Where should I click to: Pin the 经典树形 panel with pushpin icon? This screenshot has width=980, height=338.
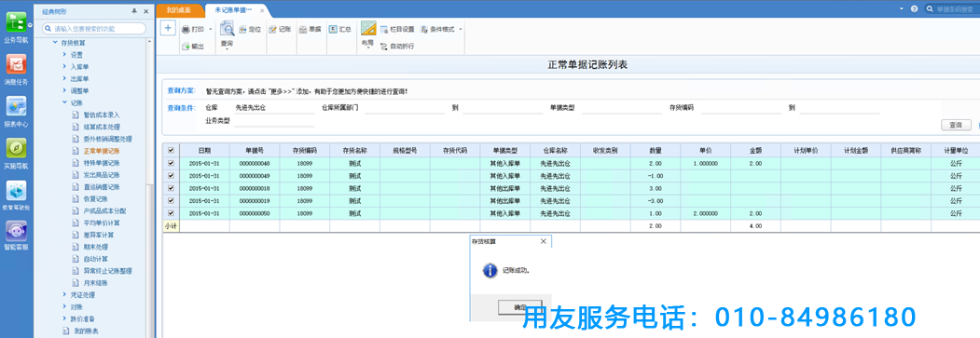click(x=135, y=11)
